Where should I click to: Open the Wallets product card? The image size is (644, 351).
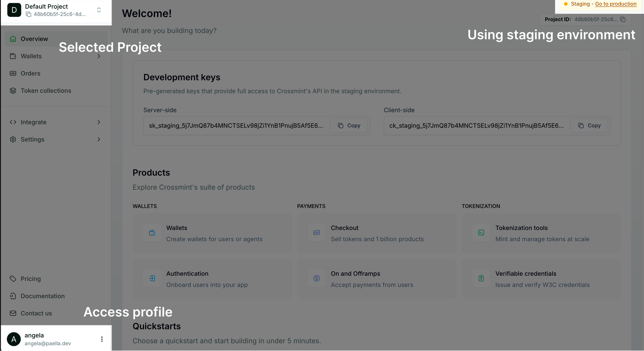(212, 233)
